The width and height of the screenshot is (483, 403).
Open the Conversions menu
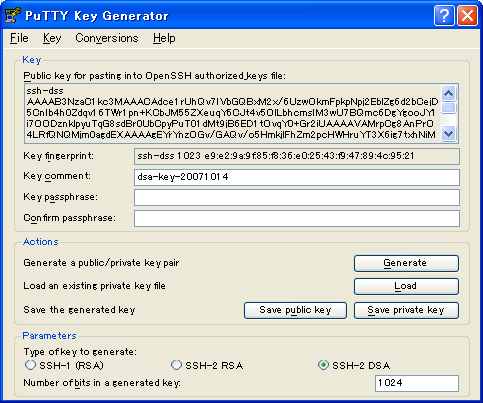pos(107,38)
